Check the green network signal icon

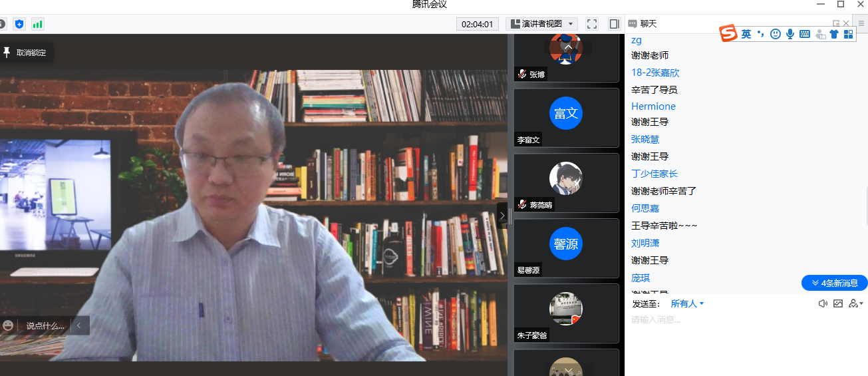pyautogui.click(x=37, y=24)
